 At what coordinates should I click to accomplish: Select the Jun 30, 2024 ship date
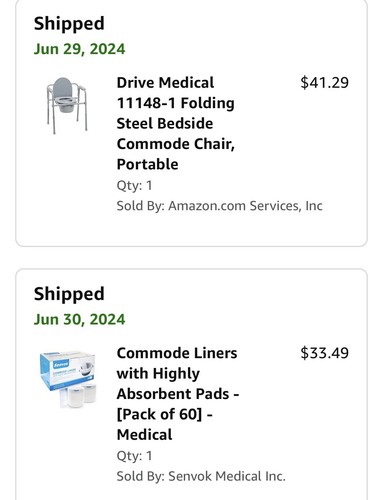(79, 319)
